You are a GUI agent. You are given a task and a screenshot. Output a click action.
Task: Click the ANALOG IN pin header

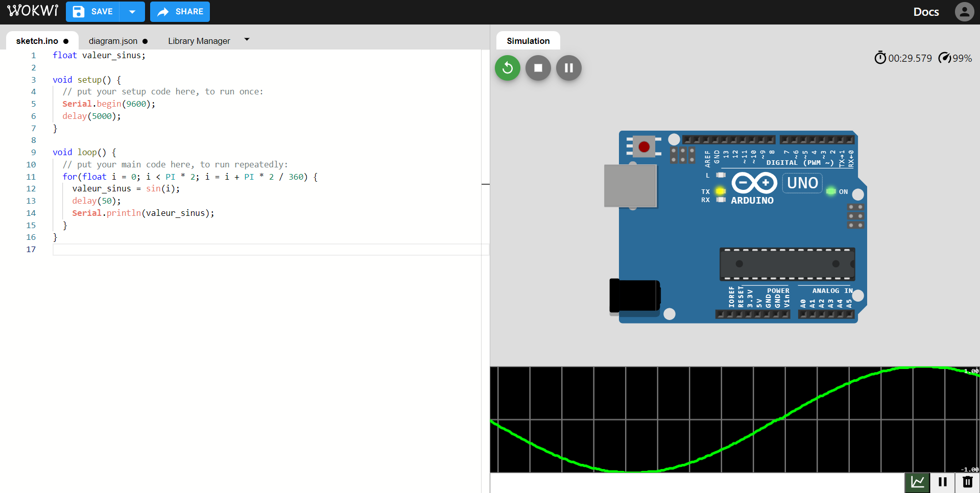[826, 314]
